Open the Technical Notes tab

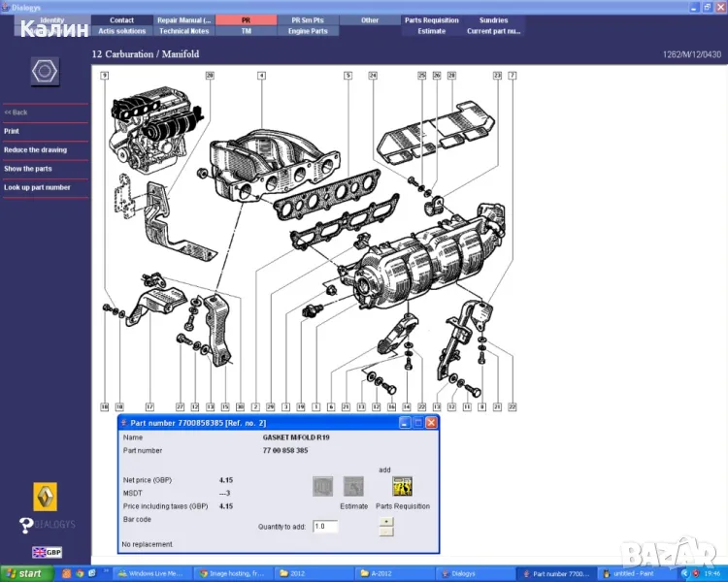183,31
